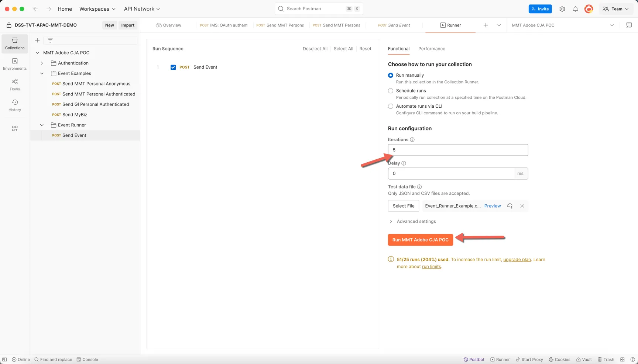The height and width of the screenshot is (364, 638).
Task: Open the settings gear icon
Action: [562, 9]
